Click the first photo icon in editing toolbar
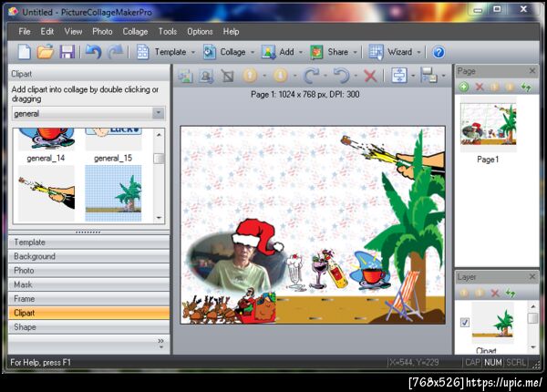 point(185,76)
